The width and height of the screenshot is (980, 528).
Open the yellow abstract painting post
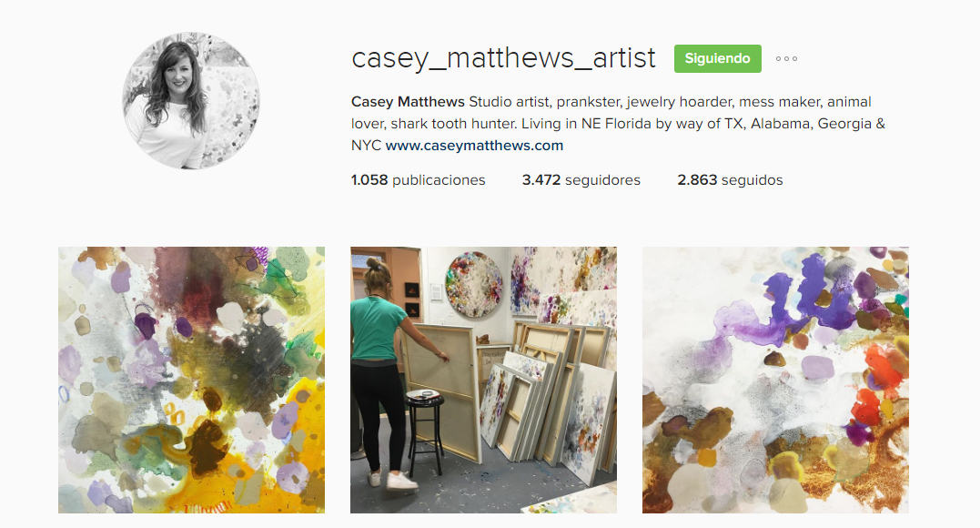pos(191,380)
